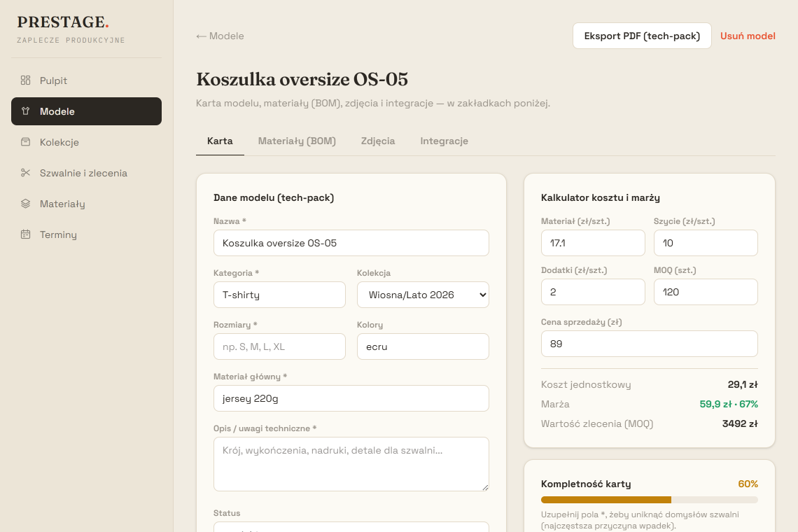This screenshot has width=798, height=532.
Task: Click the Materiały layers icon
Action: click(25, 204)
